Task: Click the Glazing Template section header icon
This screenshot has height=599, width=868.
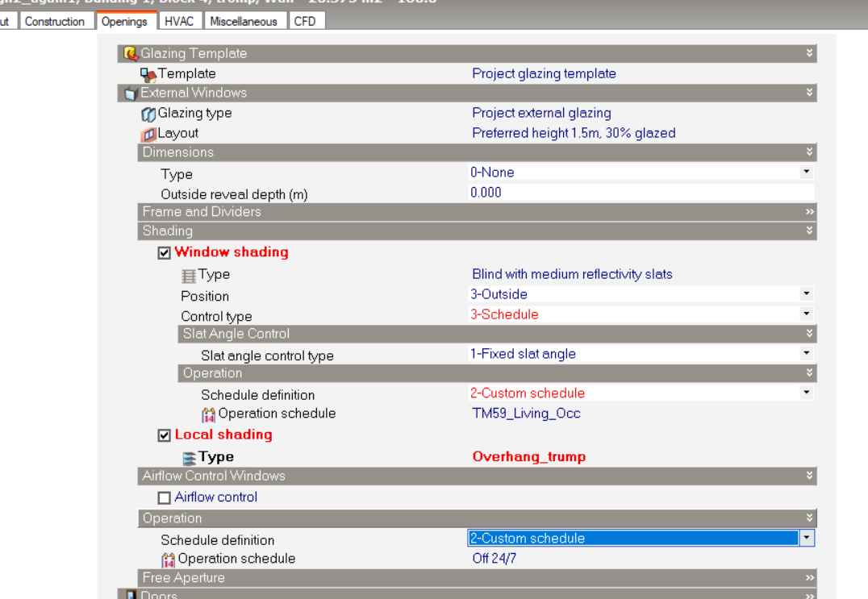Action: click(130, 53)
